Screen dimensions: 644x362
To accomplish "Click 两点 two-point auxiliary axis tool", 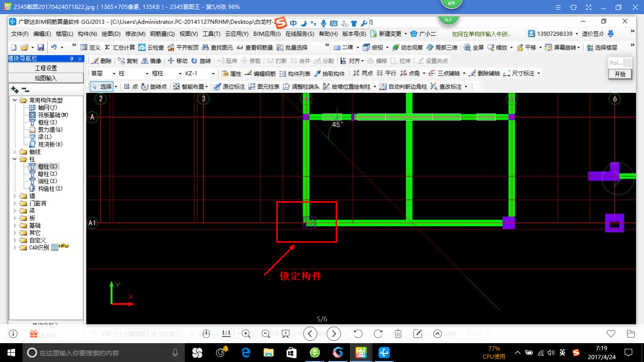I will tap(363, 74).
